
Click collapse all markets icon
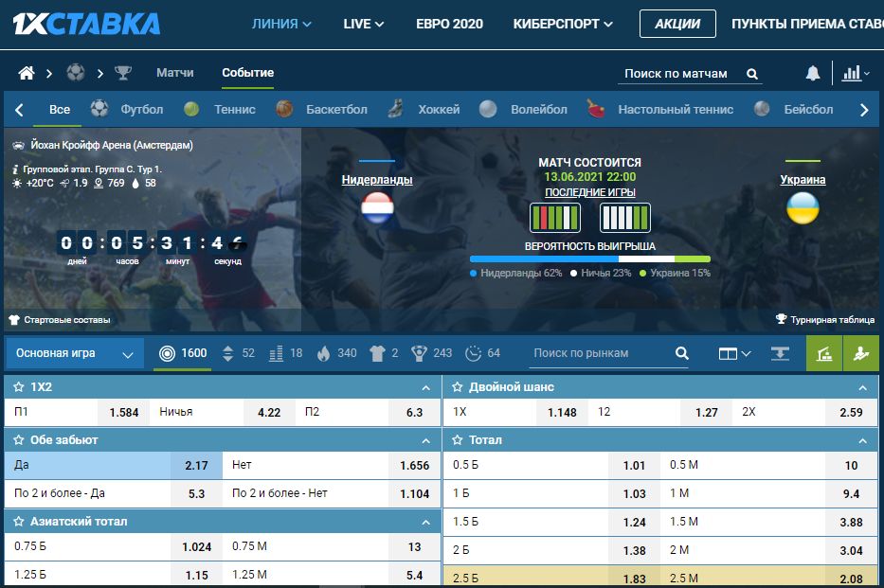(780, 354)
